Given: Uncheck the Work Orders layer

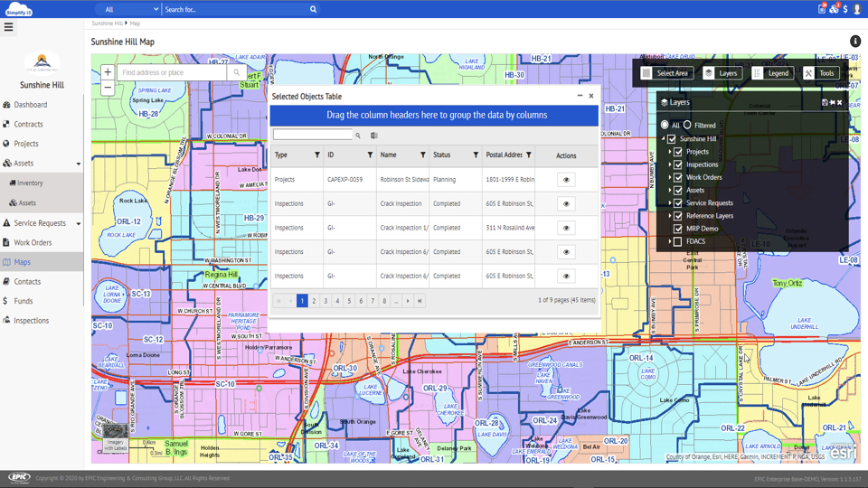Looking at the screenshot, I should [x=678, y=177].
